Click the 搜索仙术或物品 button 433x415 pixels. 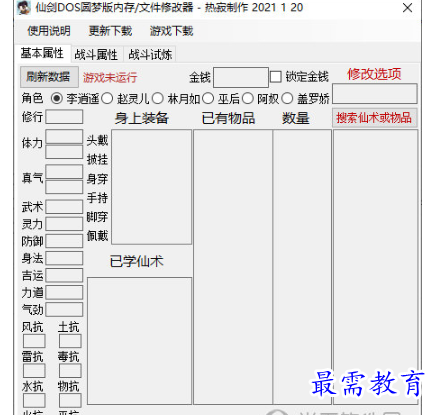tap(374, 118)
